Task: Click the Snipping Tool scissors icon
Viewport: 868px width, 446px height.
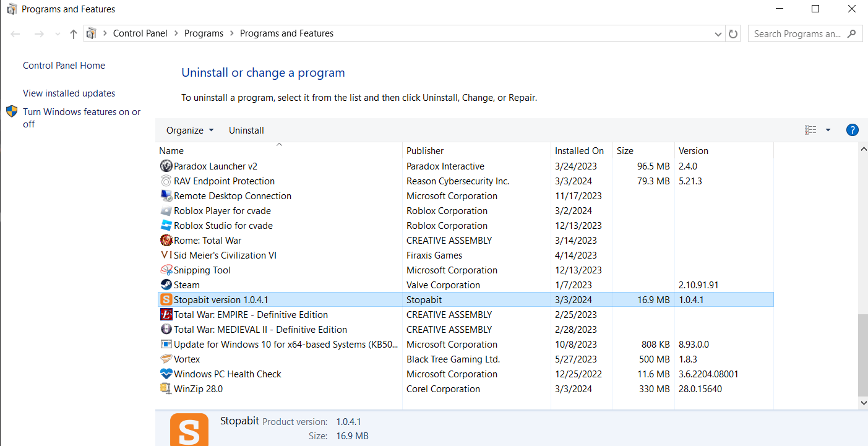Action: coord(166,270)
